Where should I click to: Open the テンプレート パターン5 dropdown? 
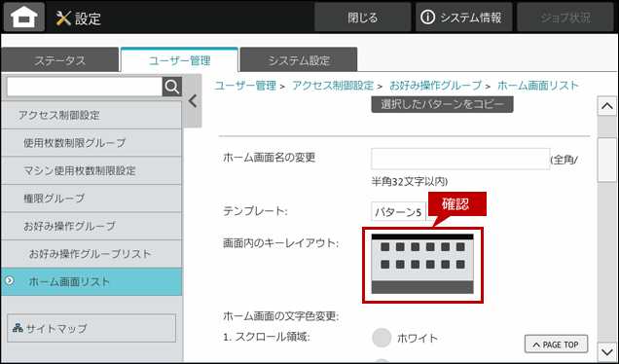399,211
